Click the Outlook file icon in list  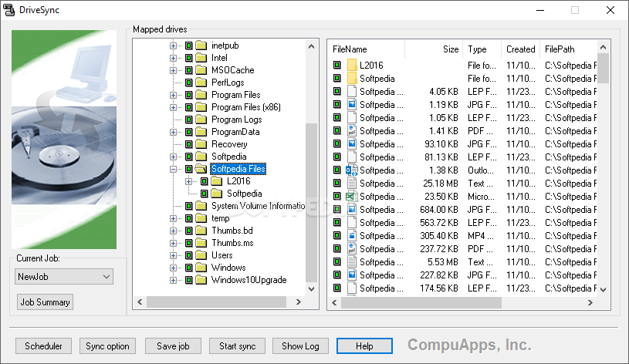pyautogui.click(x=352, y=170)
